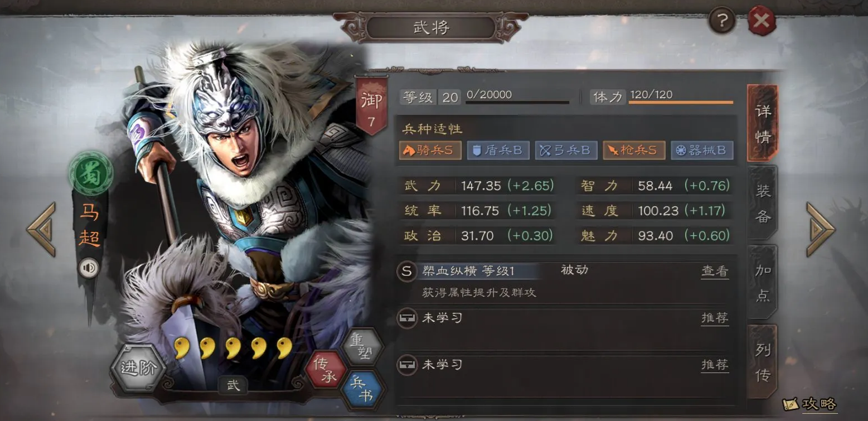Screen dimensions: 868x421
Task: Go to previous general with left arrow
Action: (42, 229)
